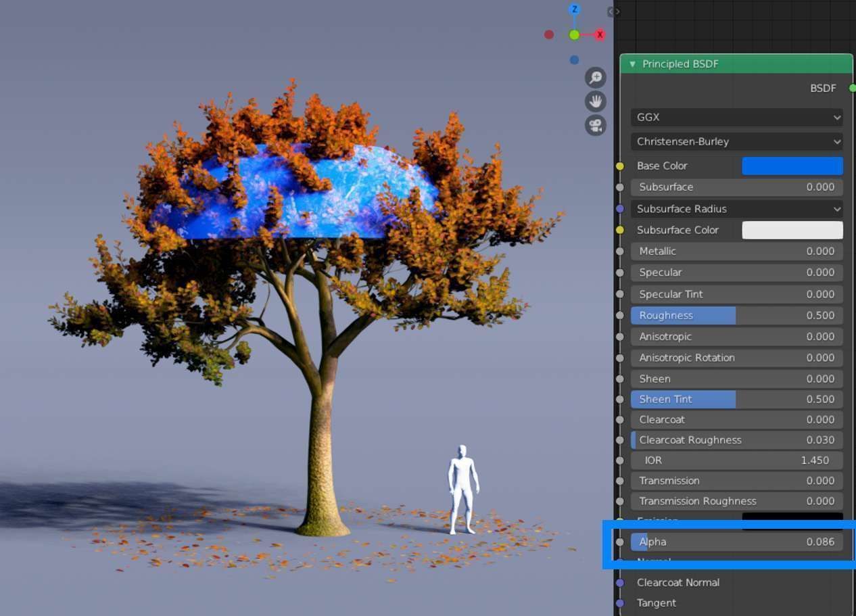Click the Sheen Tint 0.500 slider
The image size is (856, 616).
pos(737,399)
